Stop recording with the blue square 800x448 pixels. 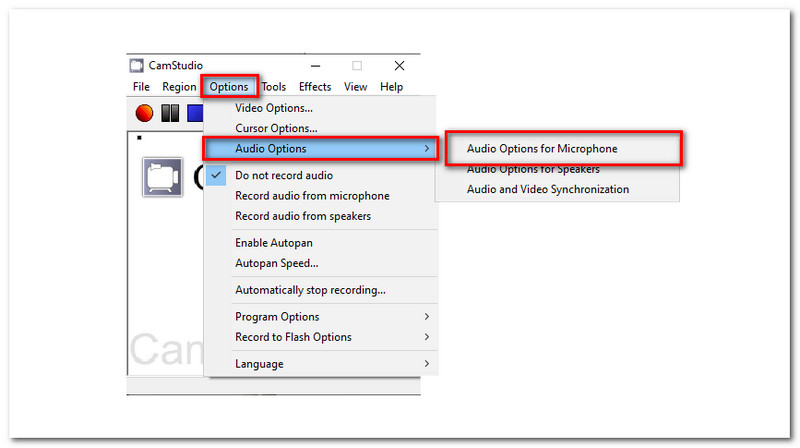click(x=195, y=113)
